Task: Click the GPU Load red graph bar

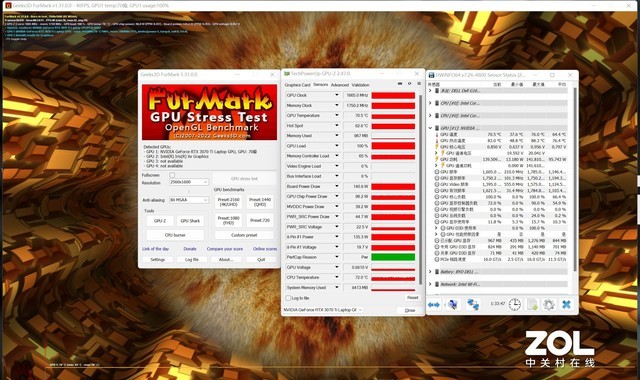Action: pyautogui.click(x=393, y=146)
